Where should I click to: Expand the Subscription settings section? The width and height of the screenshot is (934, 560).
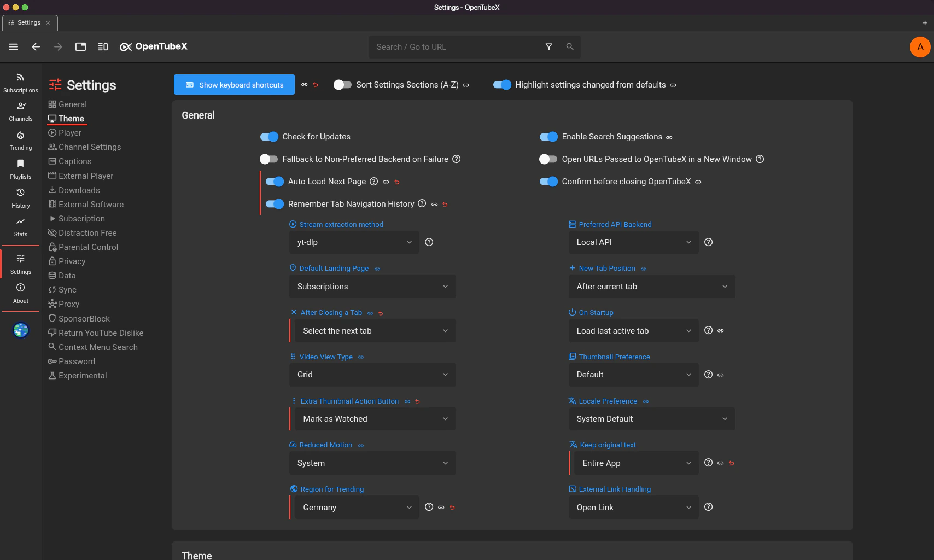(x=76, y=219)
